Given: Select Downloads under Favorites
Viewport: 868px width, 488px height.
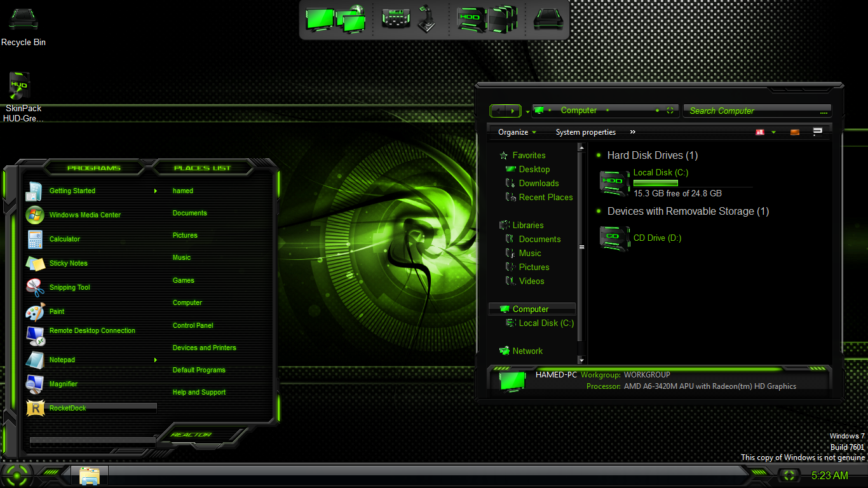Looking at the screenshot, I should [539, 183].
